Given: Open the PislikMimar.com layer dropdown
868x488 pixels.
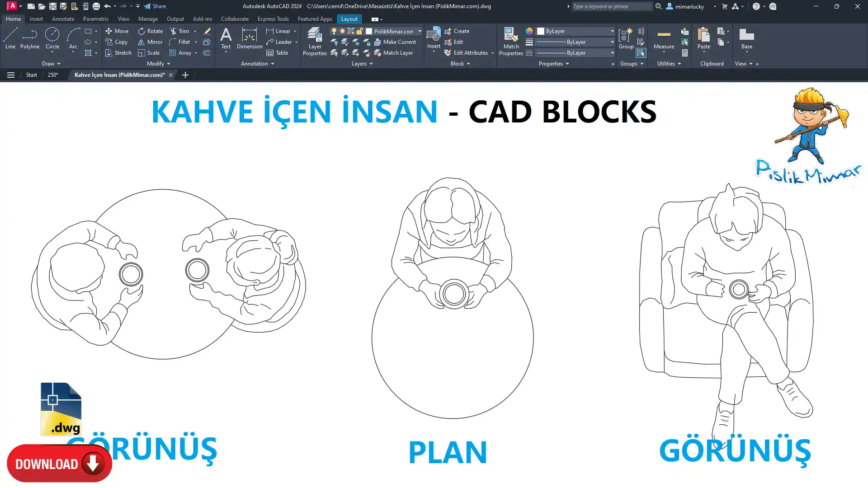Looking at the screenshot, I should pos(420,31).
